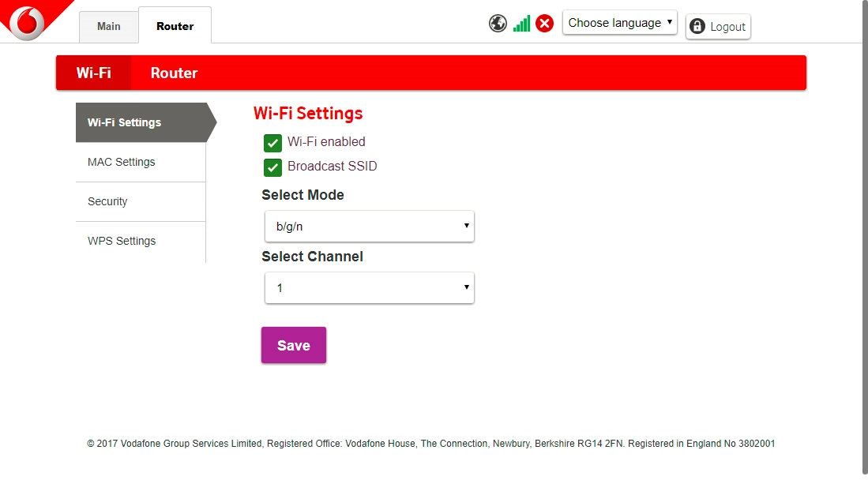Open the Select Mode dropdown
The width and height of the screenshot is (868, 480).
tap(369, 227)
